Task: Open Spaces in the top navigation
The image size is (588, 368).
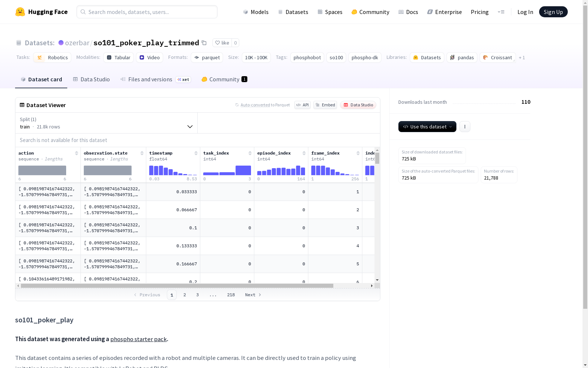Action: pyautogui.click(x=330, y=12)
